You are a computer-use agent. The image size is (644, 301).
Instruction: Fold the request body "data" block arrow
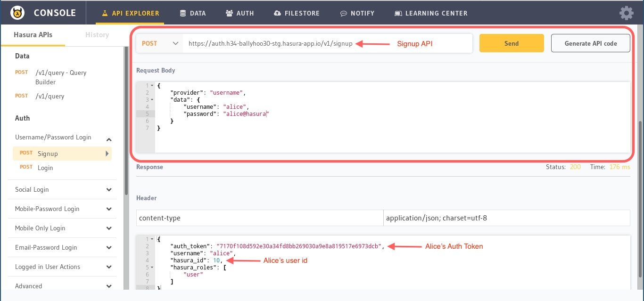coord(152,100)
